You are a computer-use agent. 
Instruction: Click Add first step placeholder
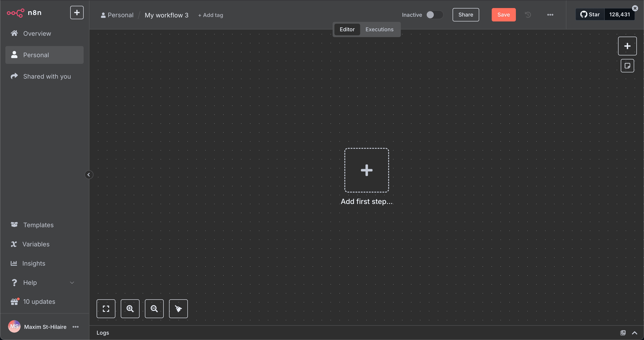pyautogui.click(x=366, y=170)
